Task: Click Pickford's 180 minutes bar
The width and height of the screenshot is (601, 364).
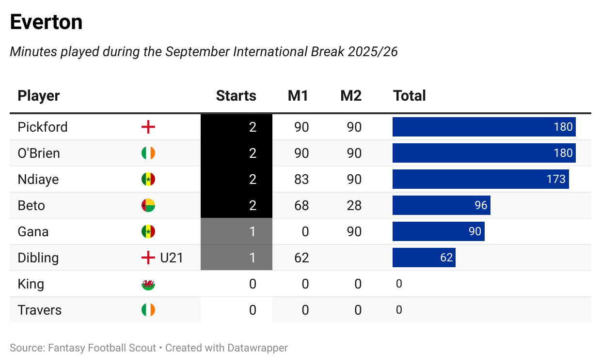Action: point(484,127)
